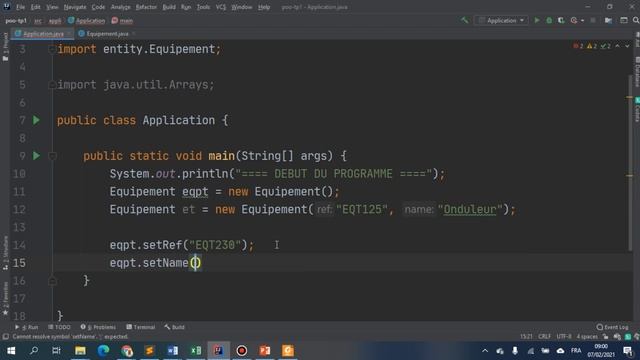Click the run anything window icon
Image resolution: width=640 pixels, height=360 pixels.
coord(624,20)
